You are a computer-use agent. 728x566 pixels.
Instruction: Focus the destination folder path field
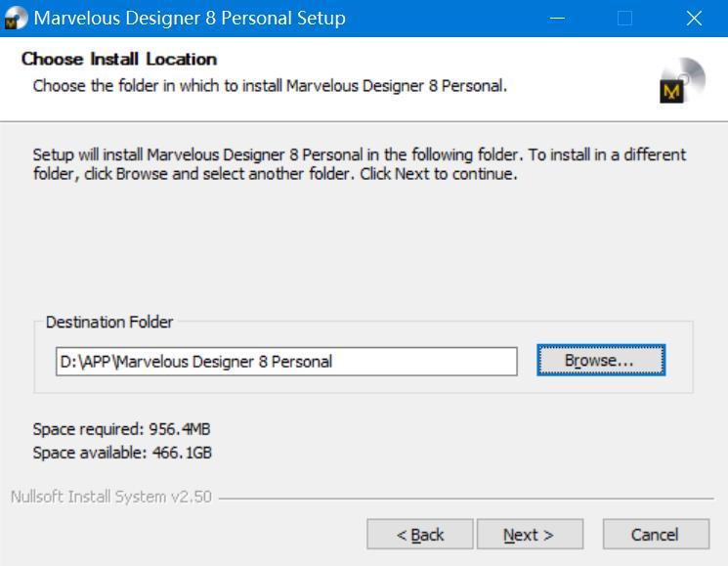[285, 362]
